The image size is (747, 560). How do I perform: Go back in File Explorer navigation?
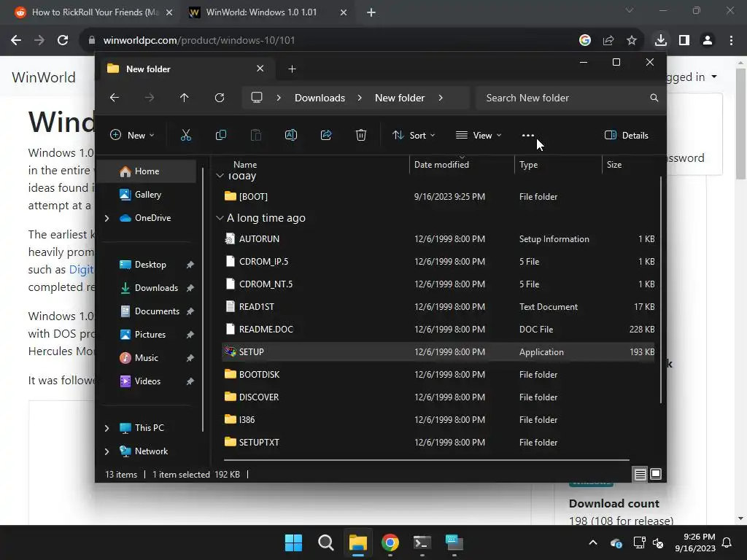[115, 98]
